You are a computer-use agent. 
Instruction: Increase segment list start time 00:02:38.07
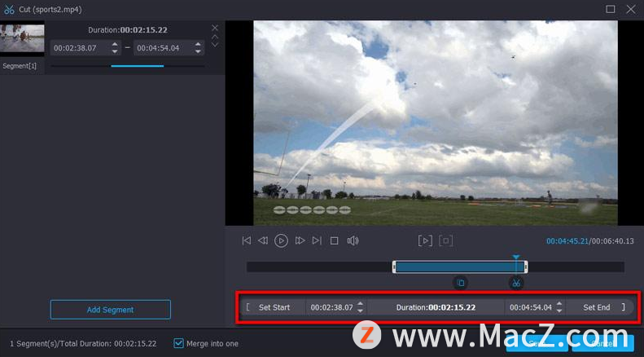tap(115, 44)
